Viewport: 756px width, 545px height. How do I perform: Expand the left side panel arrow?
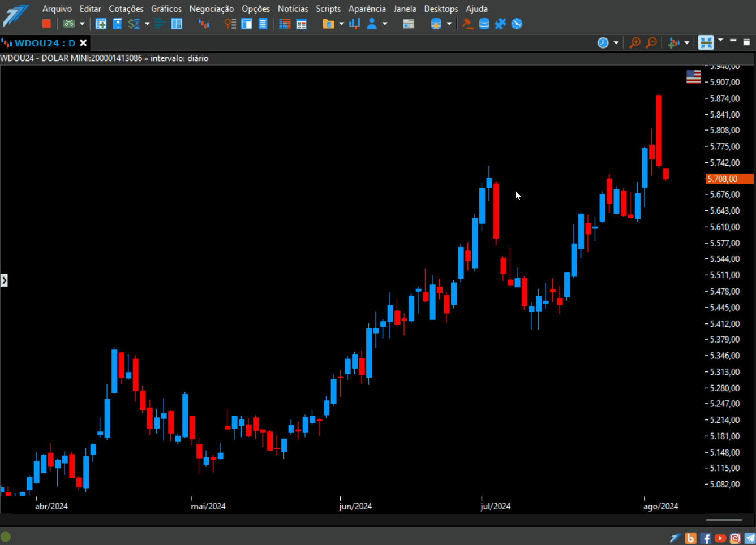(4, 280)
